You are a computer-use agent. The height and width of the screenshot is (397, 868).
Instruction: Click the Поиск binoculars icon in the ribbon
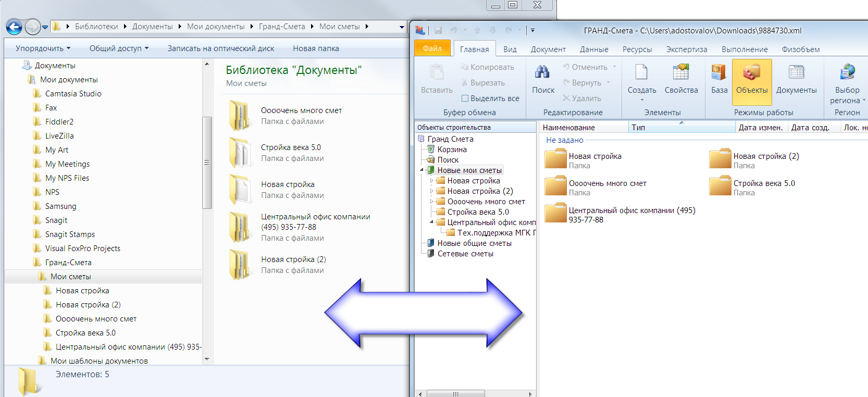point(543,72)
